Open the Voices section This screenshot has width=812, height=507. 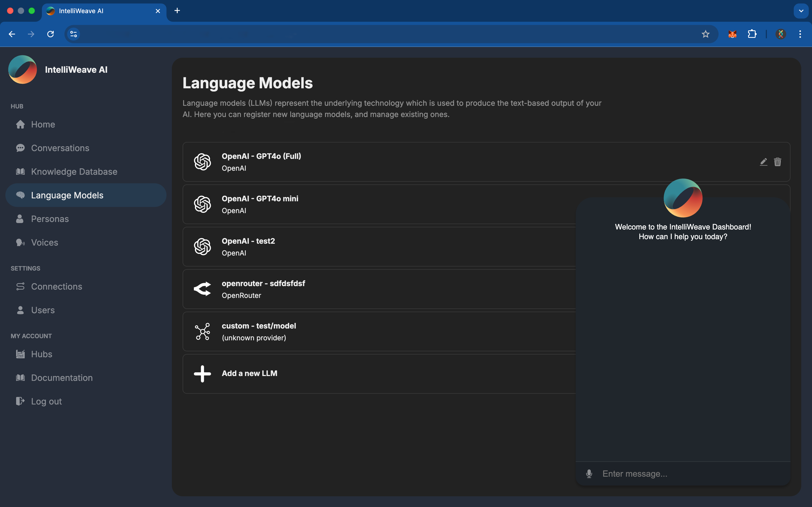click(86, 242)
